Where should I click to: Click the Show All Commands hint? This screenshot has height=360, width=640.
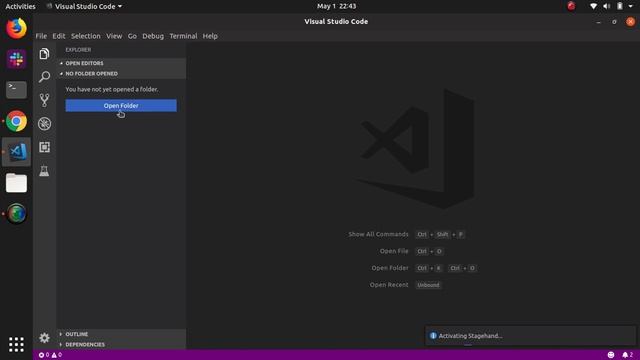pos(378,234)
